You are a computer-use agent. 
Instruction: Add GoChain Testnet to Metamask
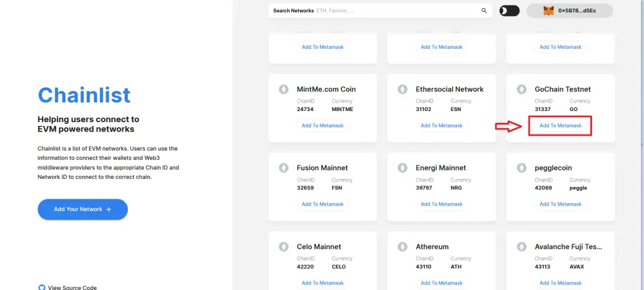click(x=561, y=125)
